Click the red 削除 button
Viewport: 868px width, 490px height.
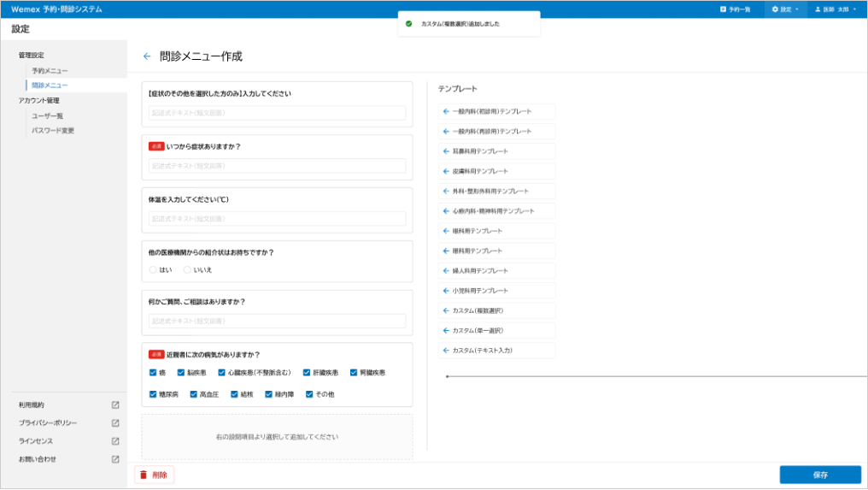pyautogui.click(x=154, y=475)
